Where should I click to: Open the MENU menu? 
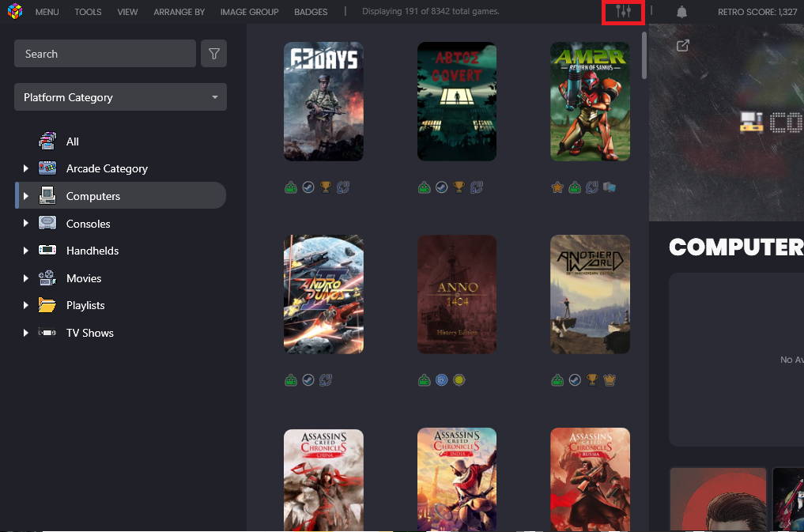47,12
